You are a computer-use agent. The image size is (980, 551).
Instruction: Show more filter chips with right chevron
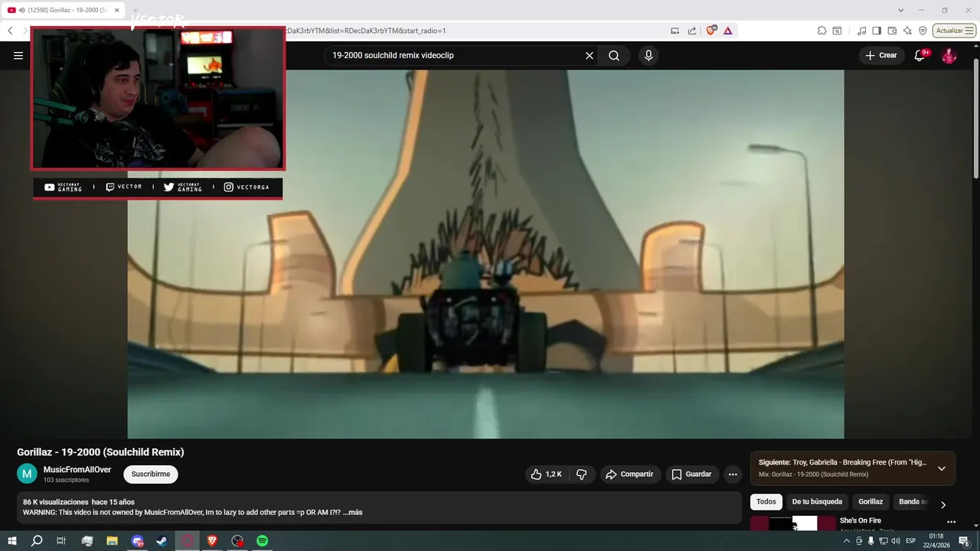tap(943, 504)
